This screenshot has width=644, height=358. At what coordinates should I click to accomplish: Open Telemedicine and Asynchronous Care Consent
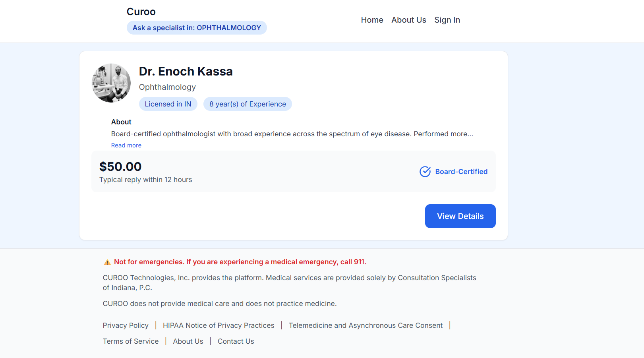tap(366, 325)
